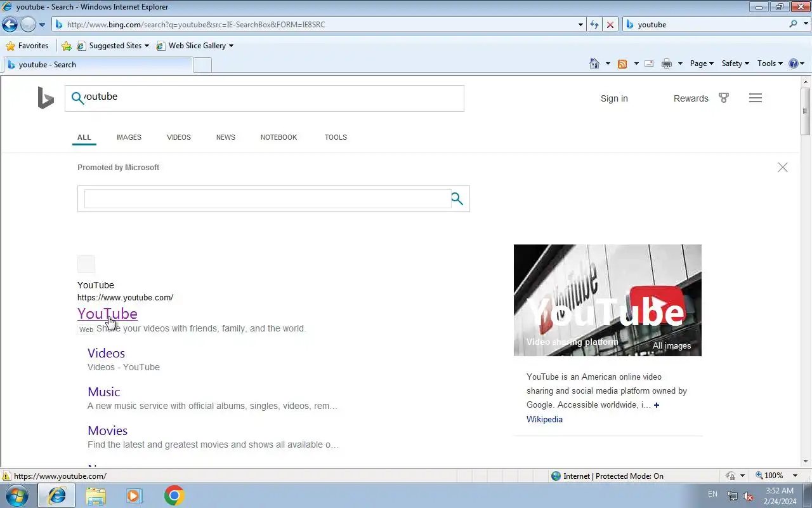Open the Tools menu
This screenshot has width=812, height=508.
coord(770,63)
